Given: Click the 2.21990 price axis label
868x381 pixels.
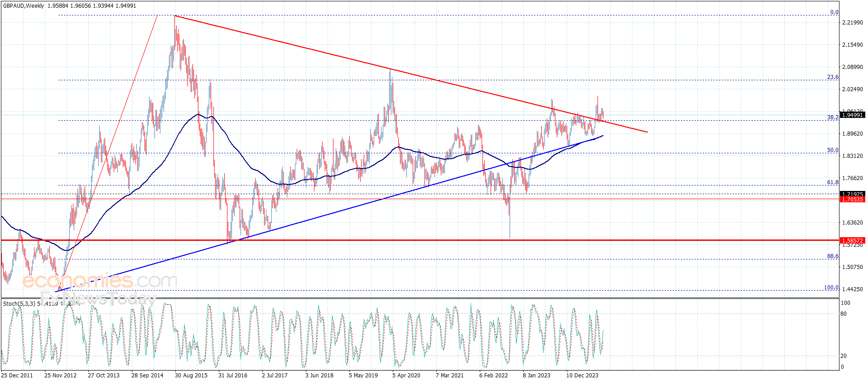Looking at the screenshot, I should pyautogui.click(x=852, y=23).
